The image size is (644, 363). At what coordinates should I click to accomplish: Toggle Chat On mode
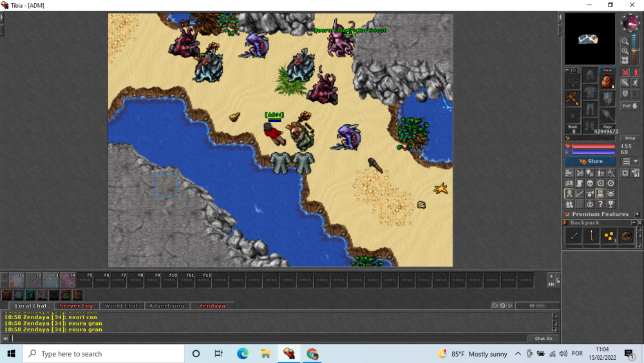pos(544,338)
